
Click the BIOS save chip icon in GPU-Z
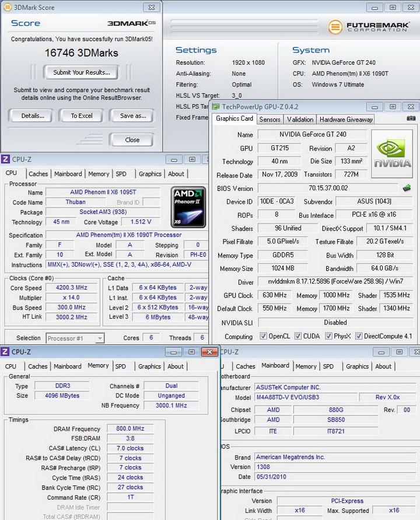coord(407,188)
